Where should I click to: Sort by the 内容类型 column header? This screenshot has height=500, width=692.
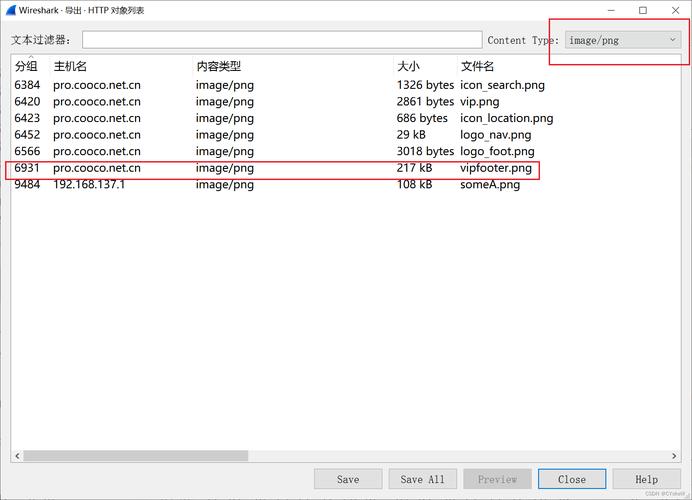point(218,66)
